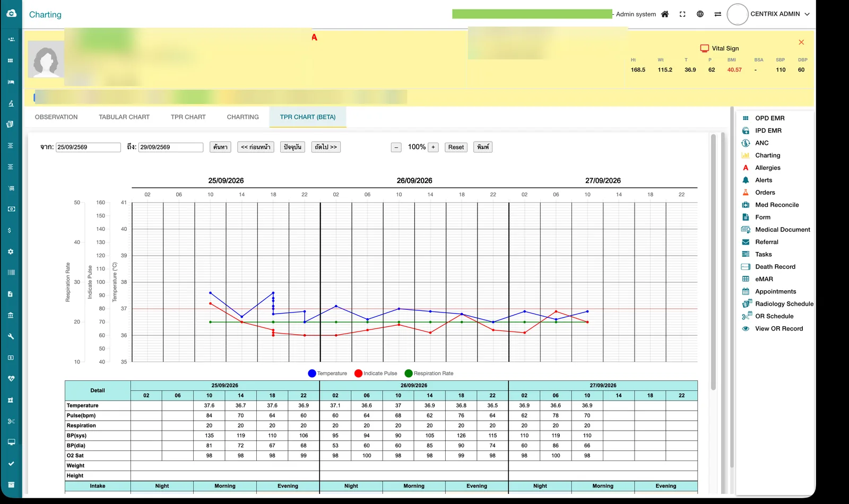849x504 pixels.
Task: Open Radiology Schedule entry
Action: pyautogui.click(x=784, y=304)
